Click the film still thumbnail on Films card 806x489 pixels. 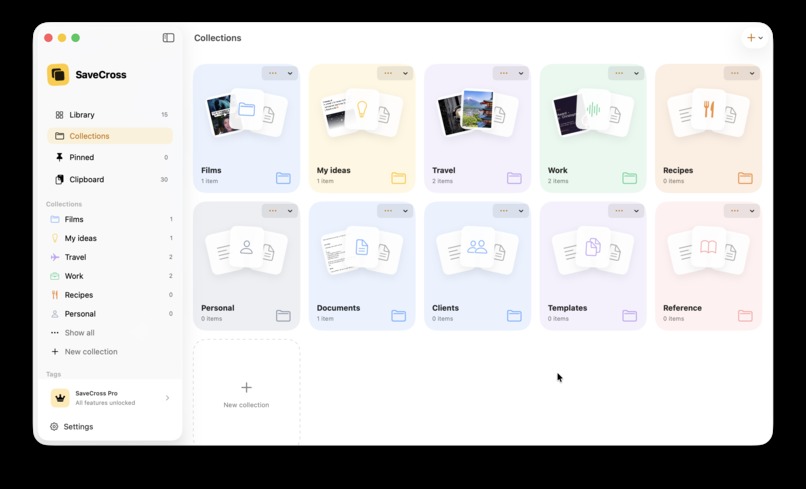point(219,115)
